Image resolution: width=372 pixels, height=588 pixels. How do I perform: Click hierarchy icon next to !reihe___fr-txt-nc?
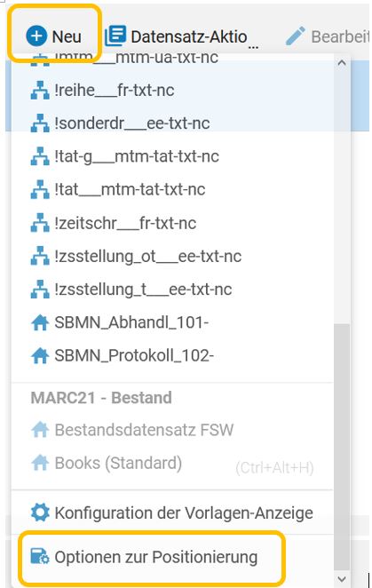[40, 90]
